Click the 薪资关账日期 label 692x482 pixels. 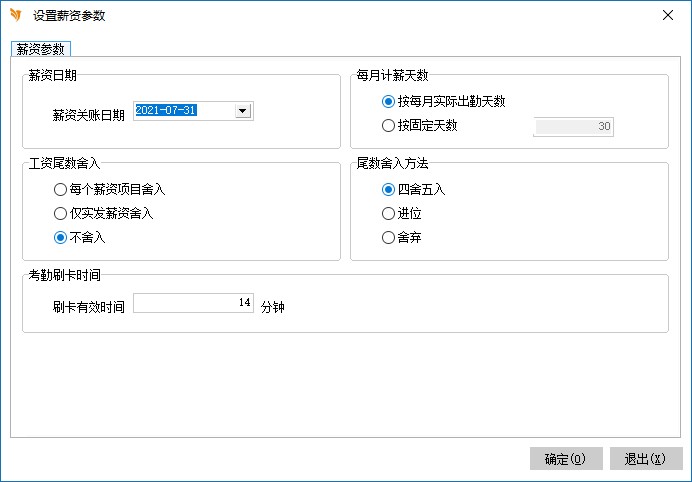[89, 114]
